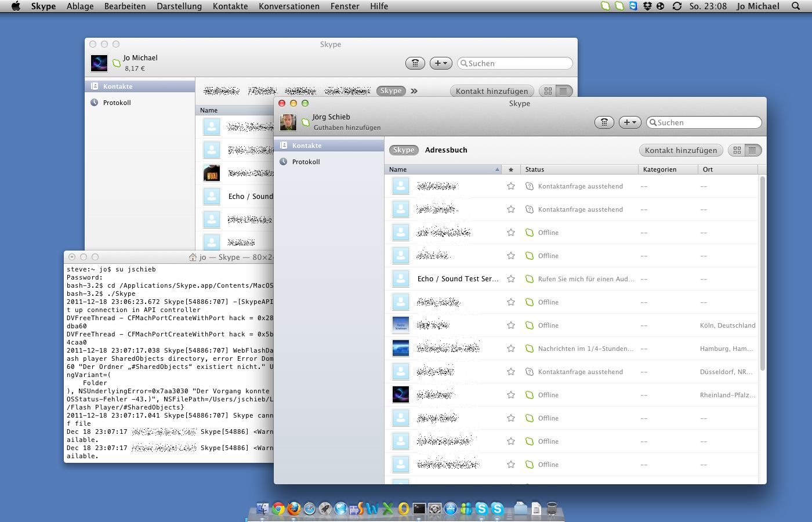Click Kontakt hinzufügen in Jörg Schieb window
This screenshot has width=812, height=522.
click(681, 150)
